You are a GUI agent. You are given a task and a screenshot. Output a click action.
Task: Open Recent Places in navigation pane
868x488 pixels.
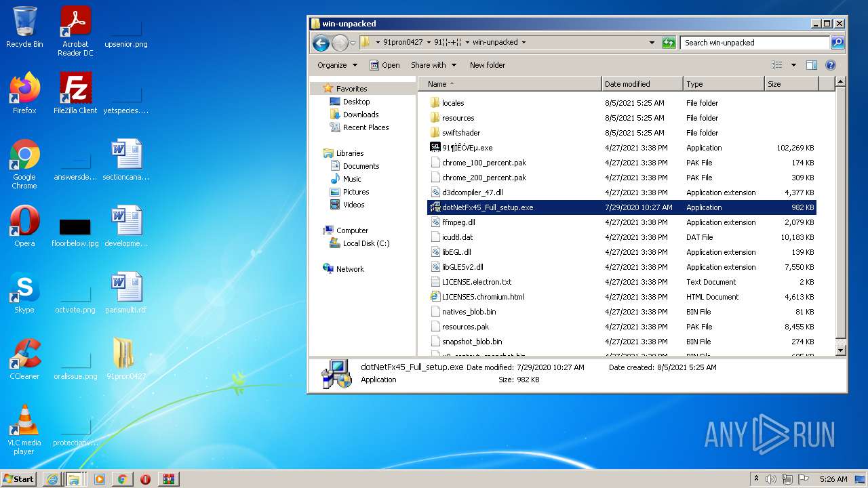(x=366, y=127)
